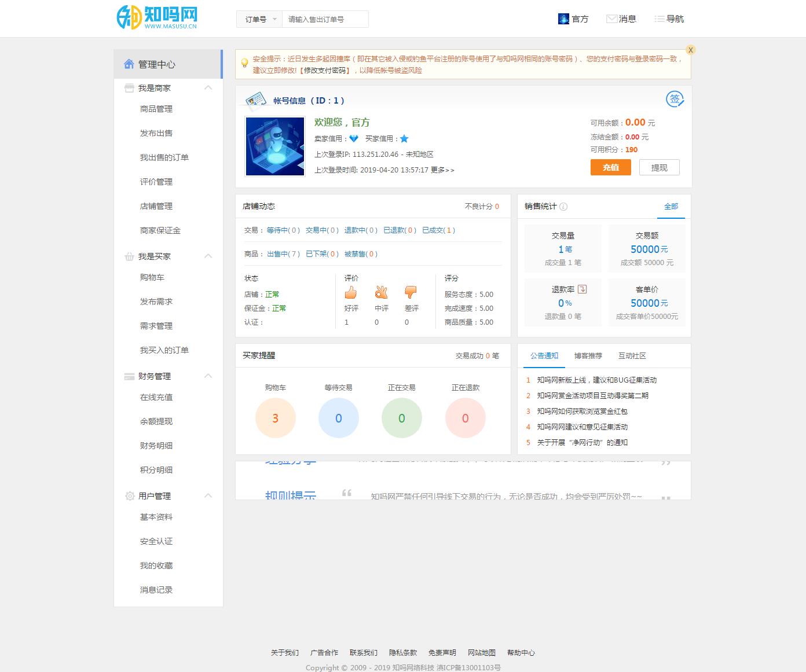This screenshot has width=806, height=672.
Task: Click the home icon beside 管理中心
Action: point(129,64)
